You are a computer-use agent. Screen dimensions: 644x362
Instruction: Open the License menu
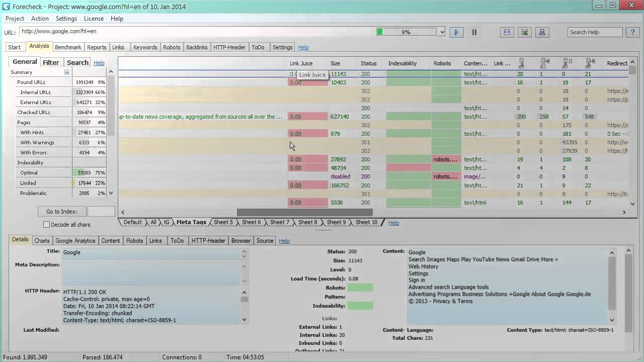[94, 19]
